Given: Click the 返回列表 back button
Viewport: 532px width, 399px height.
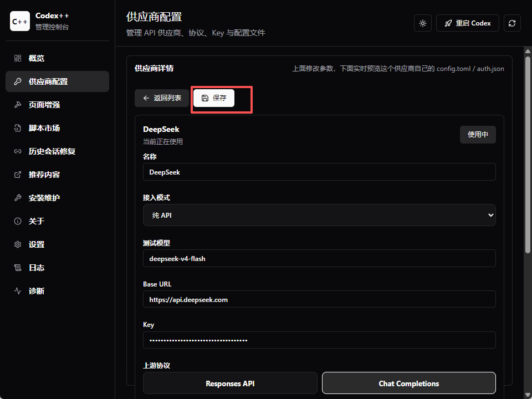Looking at the screenshot, I should click(x=162, y=98).
